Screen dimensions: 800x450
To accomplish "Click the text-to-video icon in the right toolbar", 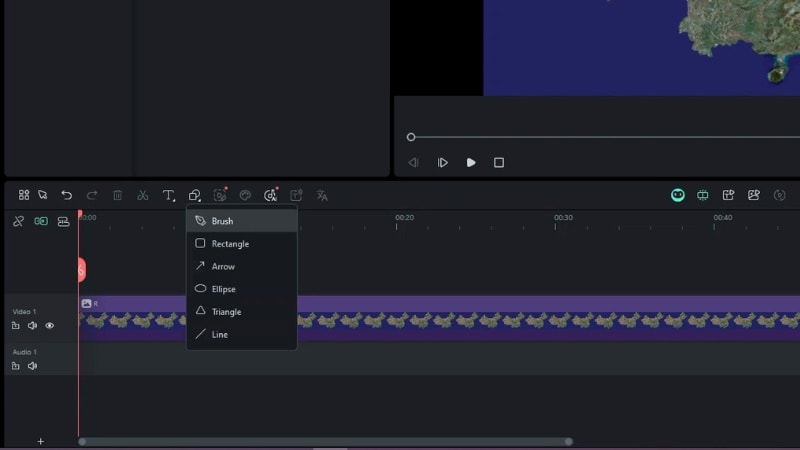I will click(x=728, y=195).
